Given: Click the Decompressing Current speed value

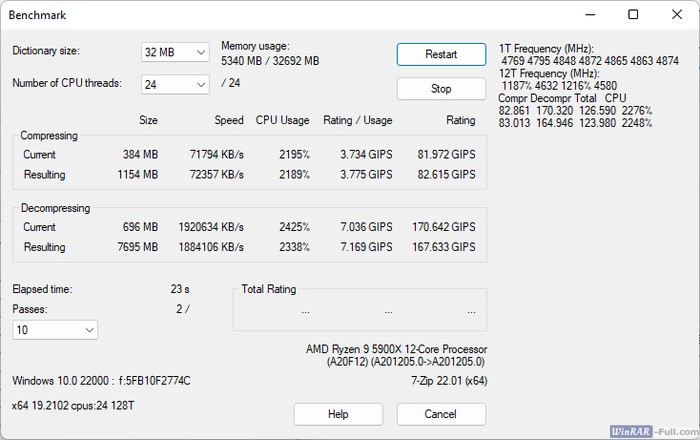Looking at the screenshot, I should tap(210, 227).
